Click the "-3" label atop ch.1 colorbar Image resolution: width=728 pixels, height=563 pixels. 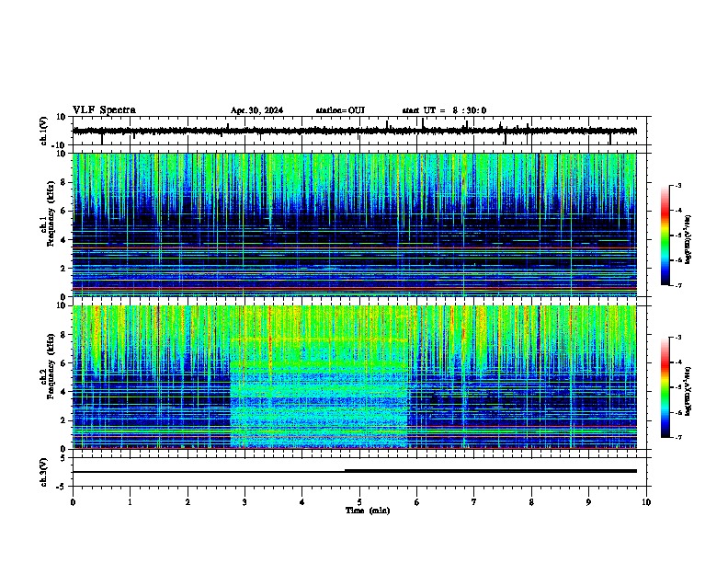(x=677, y=185)
